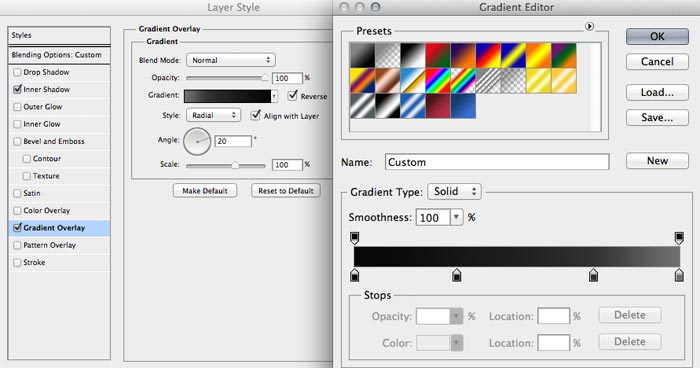The width and height of the screenshot is (700, 368).
Task: Choose the copper gradient preset
Action: pos(388,81)
